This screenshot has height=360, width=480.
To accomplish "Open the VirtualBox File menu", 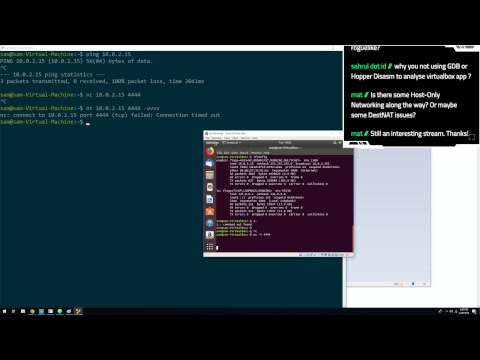I will 207,138.
